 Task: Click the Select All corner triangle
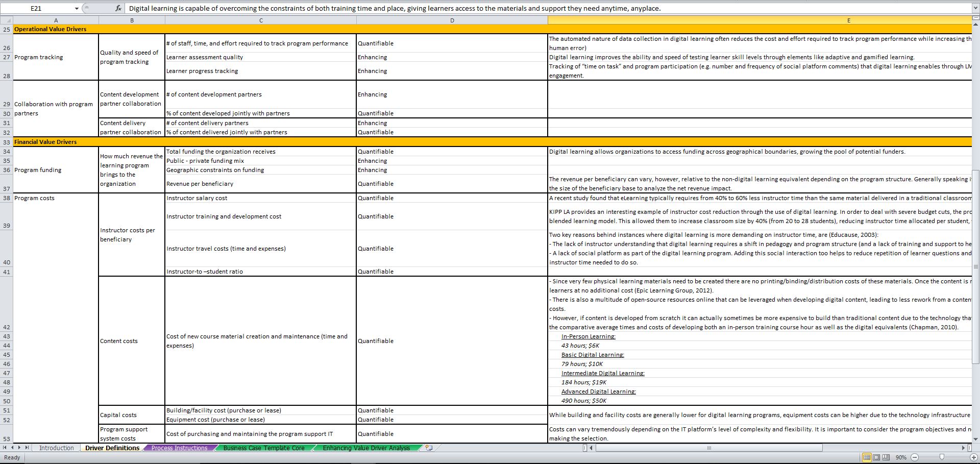[x=6, y=20]
